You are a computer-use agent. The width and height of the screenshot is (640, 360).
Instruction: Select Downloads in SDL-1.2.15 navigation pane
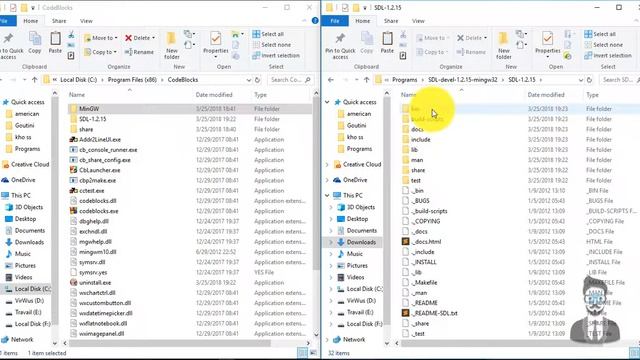[x=361, y=242]
